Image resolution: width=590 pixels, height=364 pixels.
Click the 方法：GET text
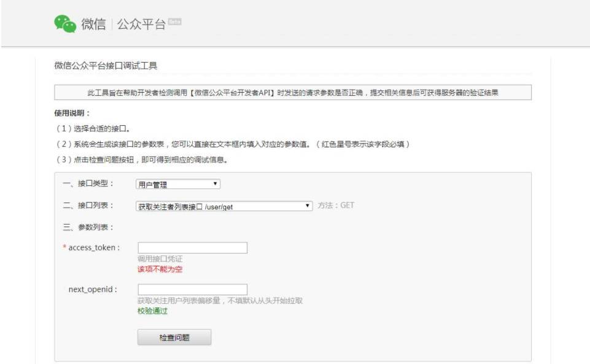pos(336,205)
